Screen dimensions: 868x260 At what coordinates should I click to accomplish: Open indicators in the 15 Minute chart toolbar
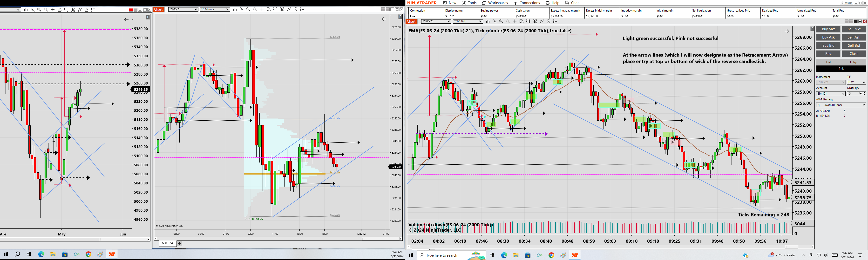pyautogui.click(x=282, y=9)
